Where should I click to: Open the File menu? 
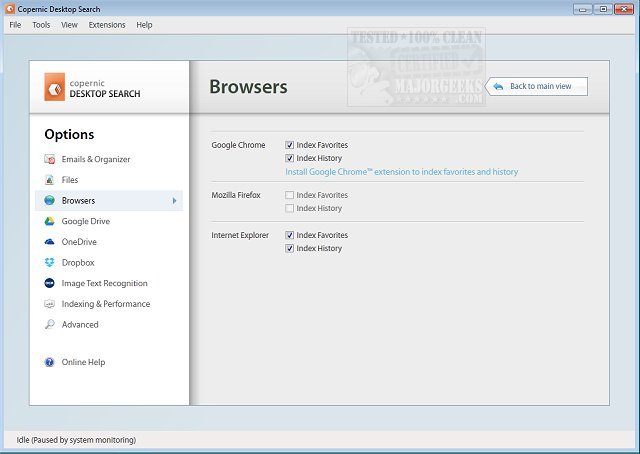pyautogui.click(x=16, y=25)
